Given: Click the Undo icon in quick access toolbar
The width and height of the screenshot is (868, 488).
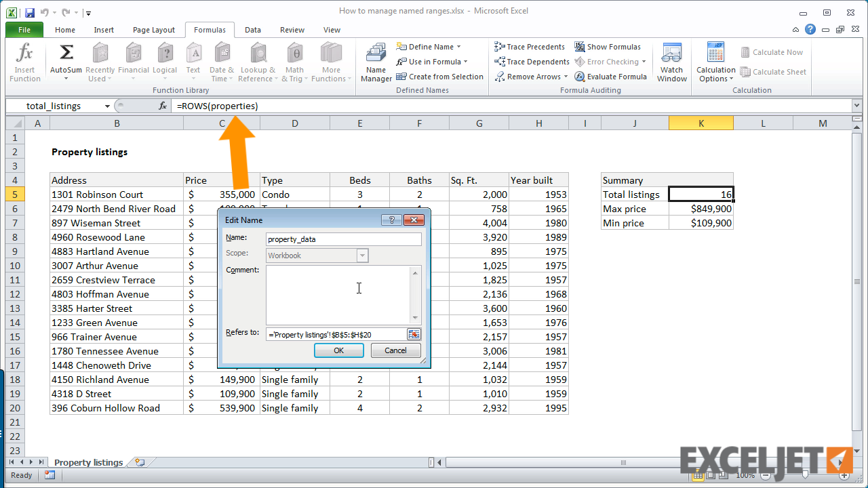Looking at the screenshot, I should pos(45,12).
